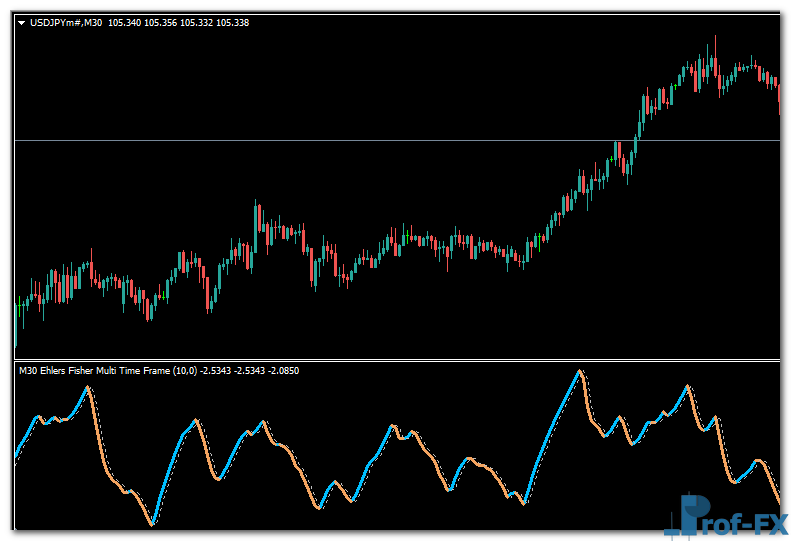791x541 pixels.
Task: Click the highest peak of the Fisher line
Action: tap(578, 372)
